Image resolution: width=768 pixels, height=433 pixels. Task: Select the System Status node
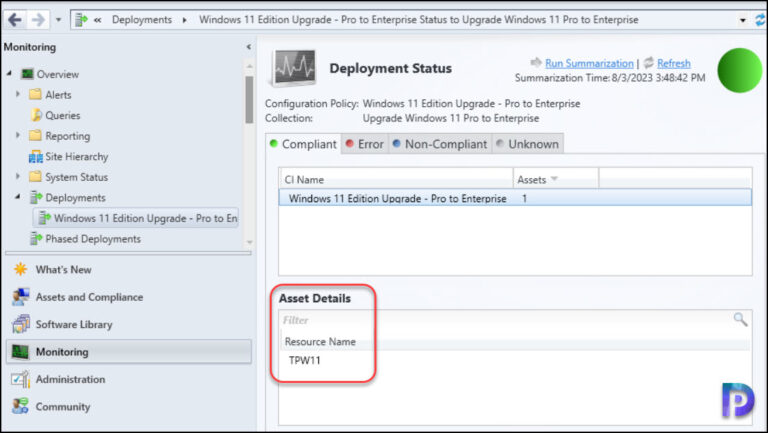click(76, 177)
